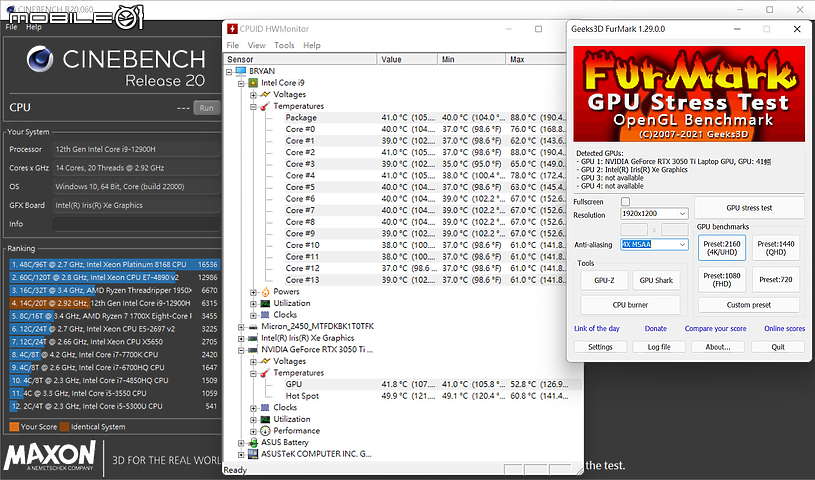Collapse the NVIDIA GeForce RTX 3050 Ti node
Image resolution: width=815 pixels, height=480 pixels.
click(241, 349)
